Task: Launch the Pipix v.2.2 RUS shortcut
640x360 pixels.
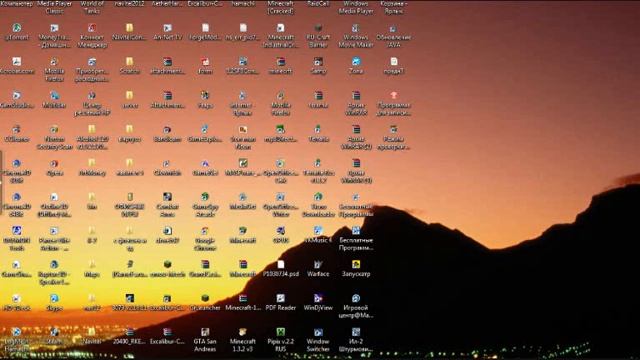Action: (280, 332)
